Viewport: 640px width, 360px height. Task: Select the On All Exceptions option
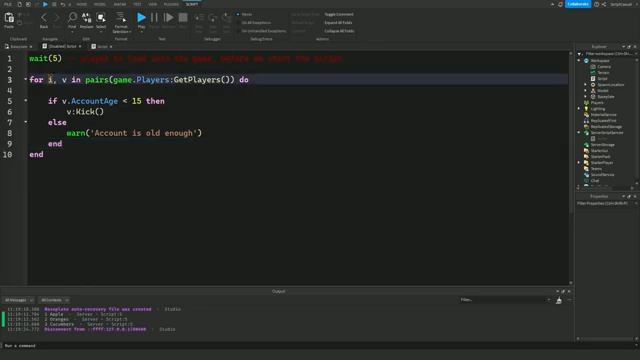254,22
